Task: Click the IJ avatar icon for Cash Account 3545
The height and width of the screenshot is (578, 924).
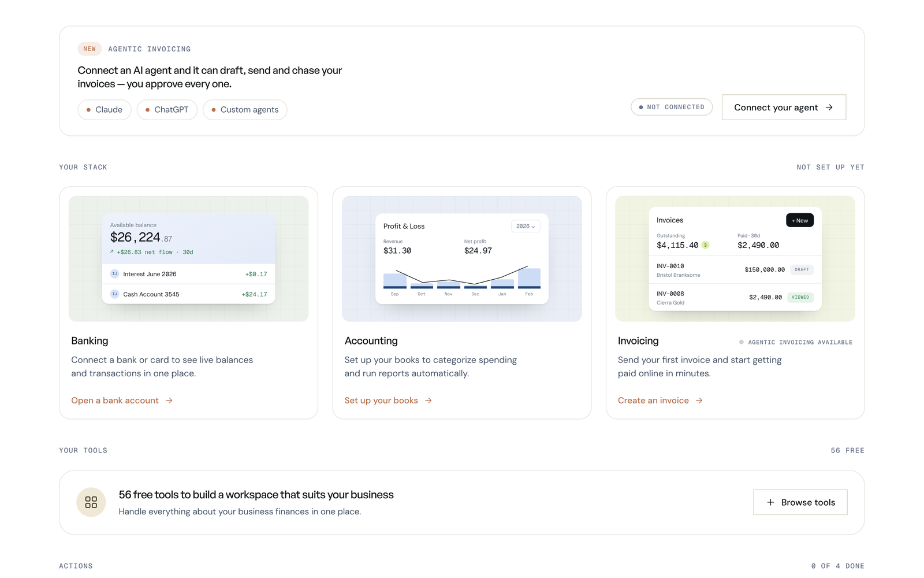Action: [x=114, y=294]
